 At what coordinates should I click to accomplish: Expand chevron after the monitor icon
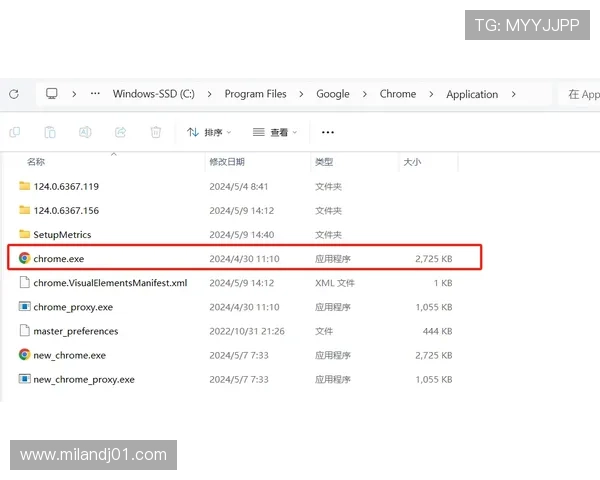[74, 94]
